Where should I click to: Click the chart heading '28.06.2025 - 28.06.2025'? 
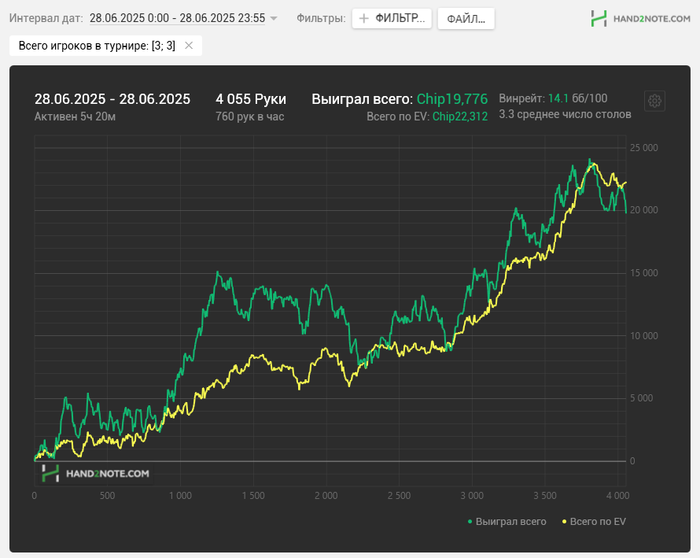click(112, 99)
